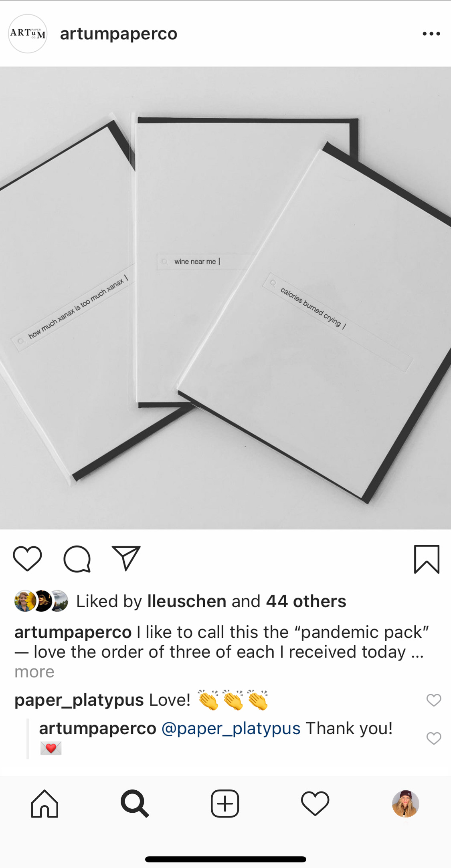The image size is (451, 868).
Task: Open the artumpaperco profile avatar
Action: coord(28,34)
